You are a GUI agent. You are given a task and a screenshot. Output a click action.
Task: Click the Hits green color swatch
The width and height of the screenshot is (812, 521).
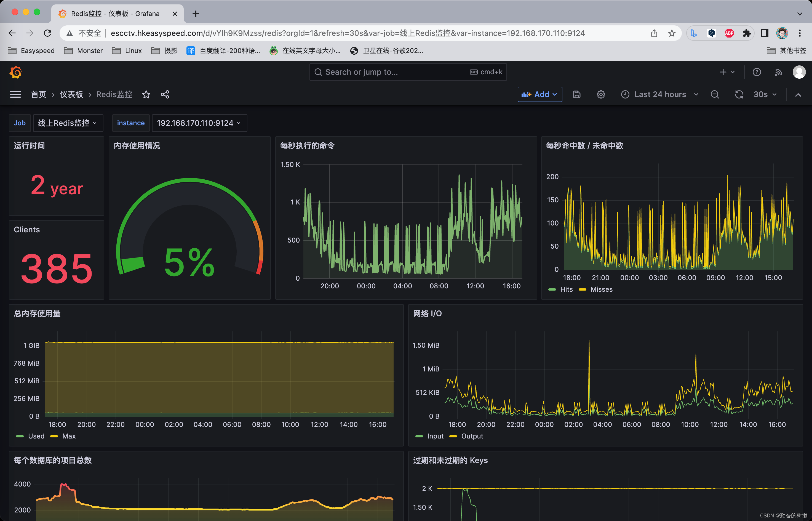[x=552, y=289]
